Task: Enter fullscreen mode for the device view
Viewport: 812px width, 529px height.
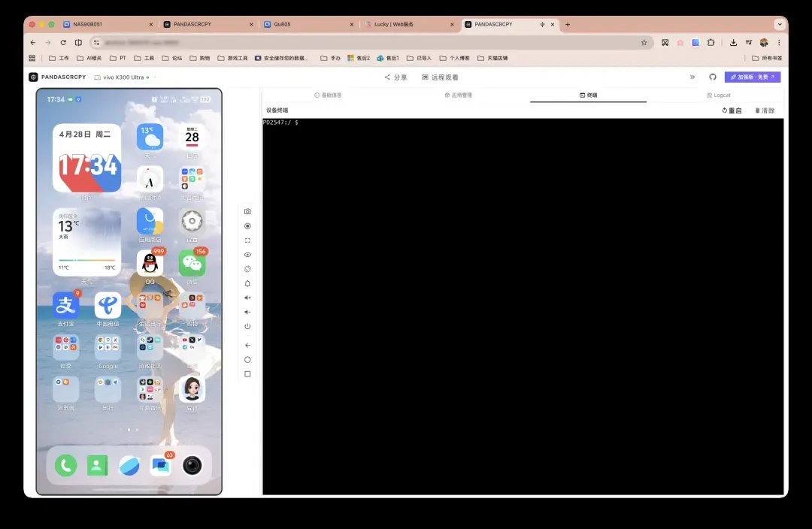Action: pyautogui.click(x=247, y=240)
